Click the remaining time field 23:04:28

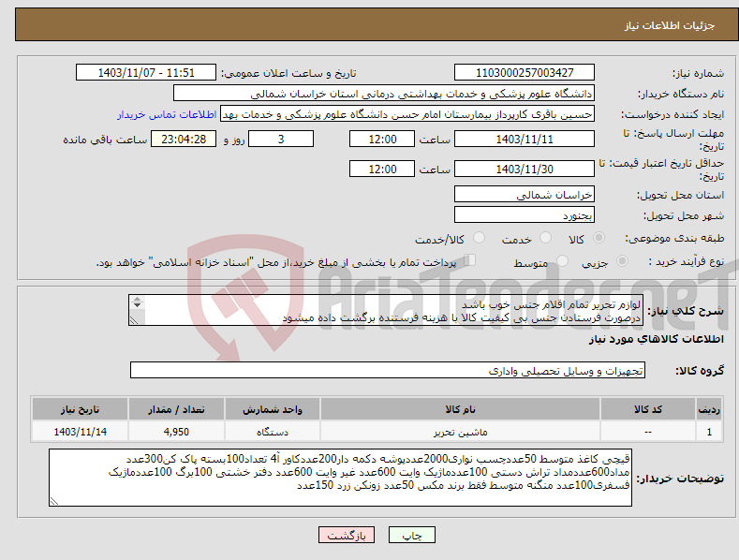pos(184,139)
